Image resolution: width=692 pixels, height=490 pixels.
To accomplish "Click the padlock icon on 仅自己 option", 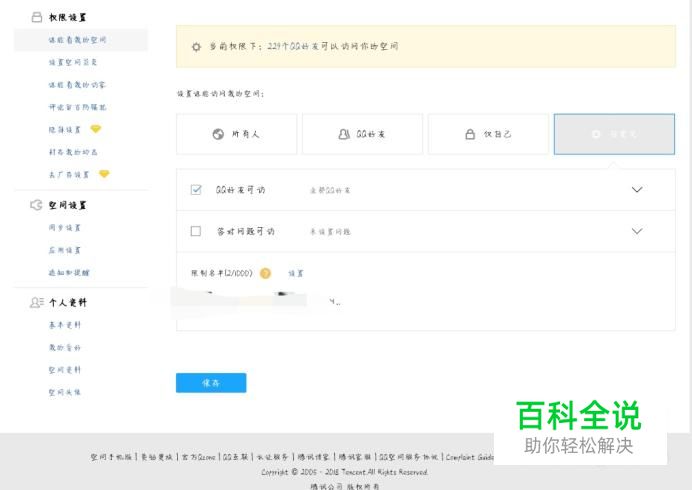I will click(470, 134).
